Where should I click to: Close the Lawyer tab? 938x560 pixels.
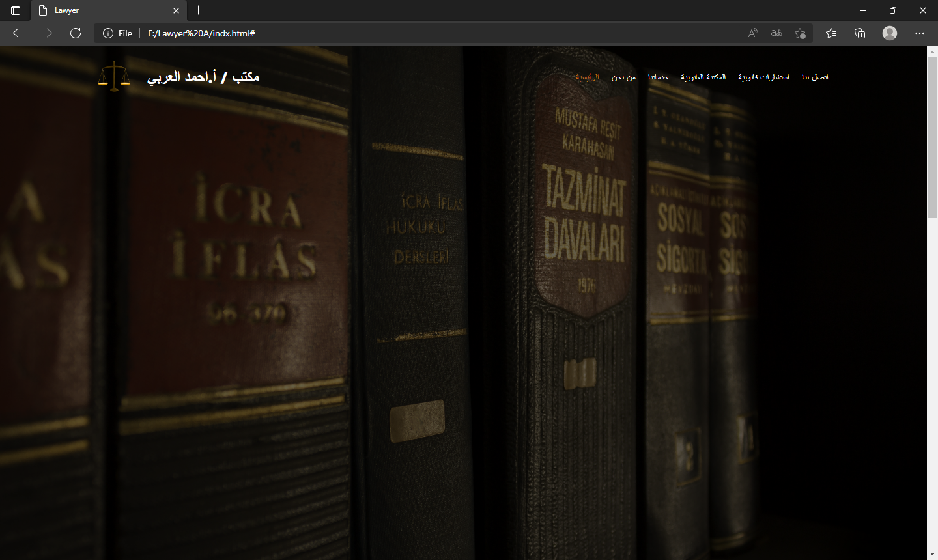(176, 10)
